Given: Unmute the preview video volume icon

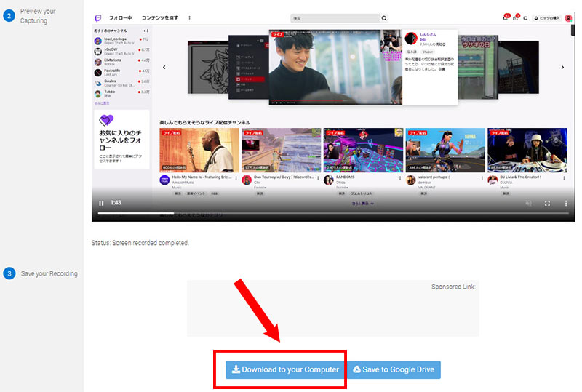Looking at the screenshot, I should point(528,203).
